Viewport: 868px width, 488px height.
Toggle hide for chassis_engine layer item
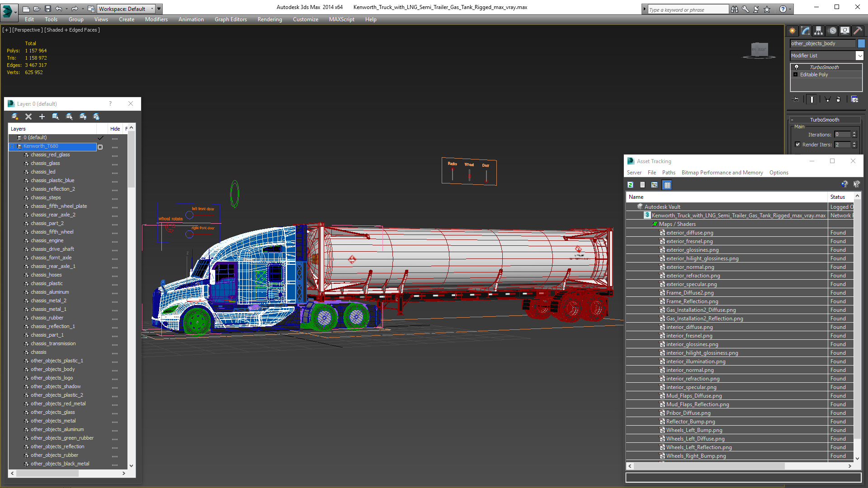click(115, 241)
